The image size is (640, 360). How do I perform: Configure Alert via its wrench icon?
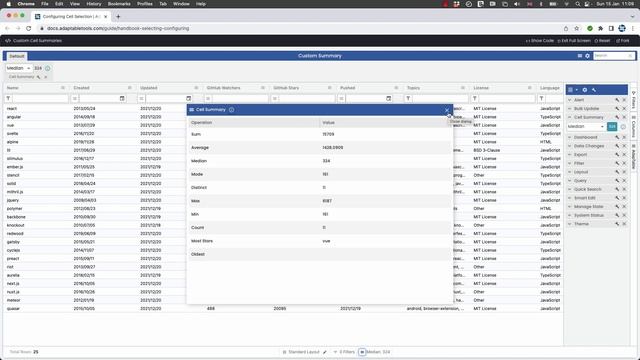pos(617,100)
